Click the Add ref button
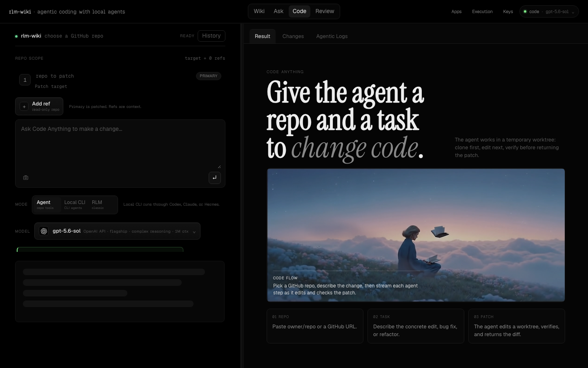Image resolution: width=588 pixels, height=368 pixels. [39, 106]
